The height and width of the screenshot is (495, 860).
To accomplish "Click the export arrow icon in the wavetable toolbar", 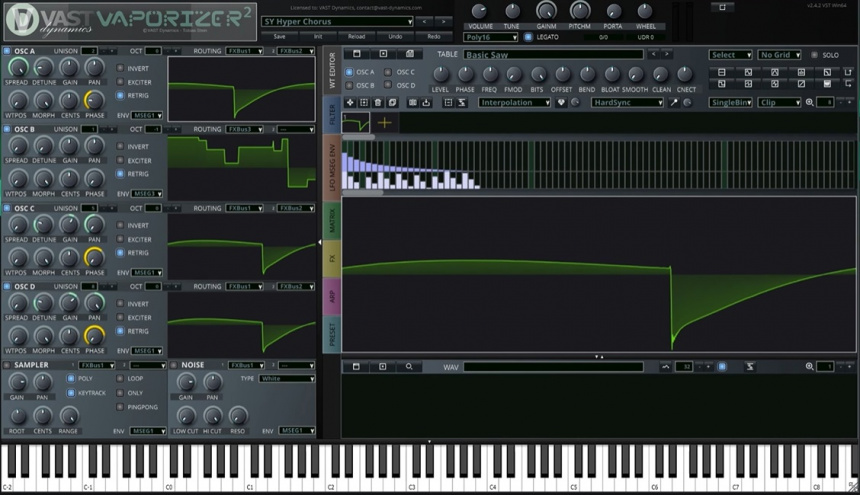I will tap(426, 103).
